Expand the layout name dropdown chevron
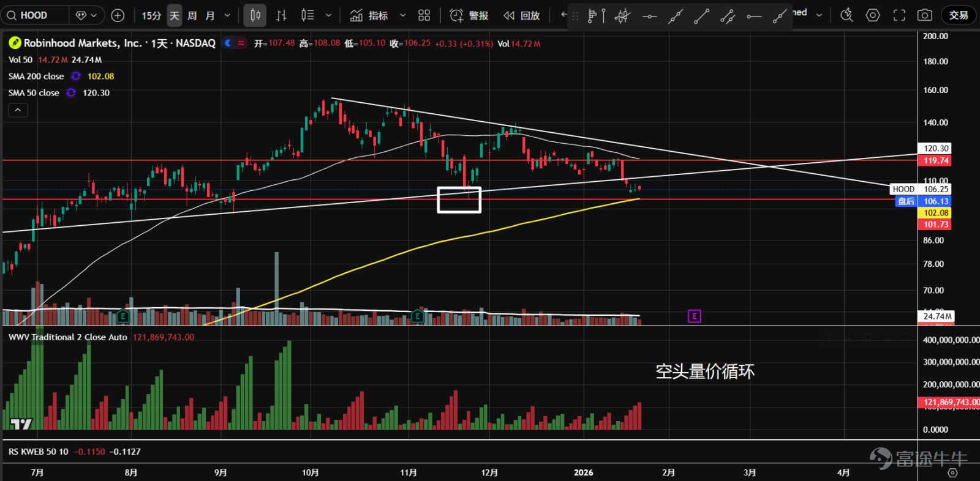Viewport: 980px width, 481px height. [x=819, y=15]
